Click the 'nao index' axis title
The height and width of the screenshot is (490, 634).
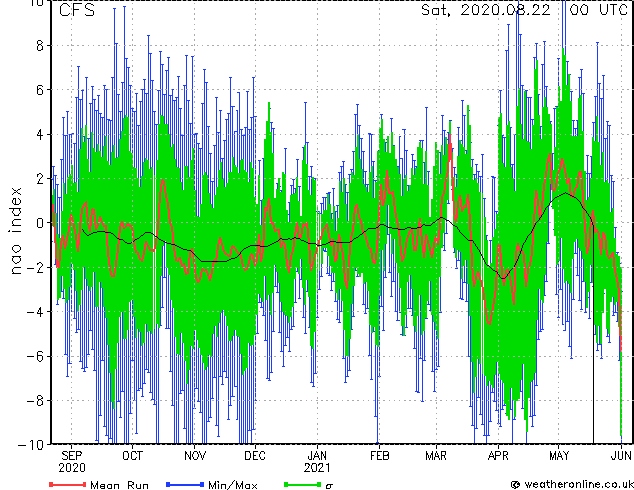(15, 231)
